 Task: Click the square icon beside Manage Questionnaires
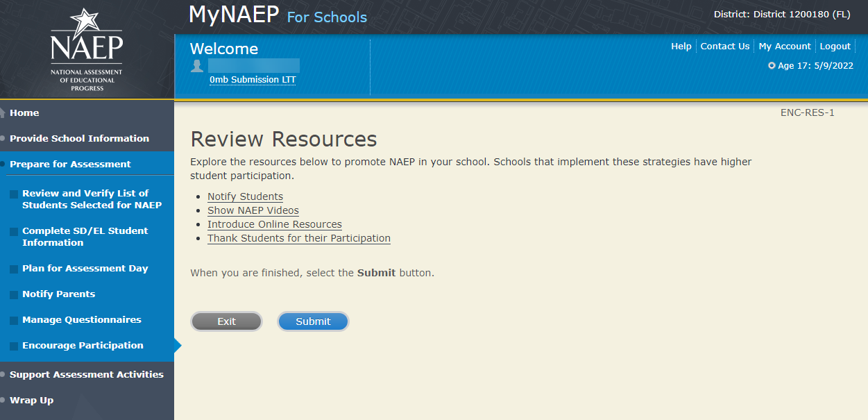pos(14,321)
